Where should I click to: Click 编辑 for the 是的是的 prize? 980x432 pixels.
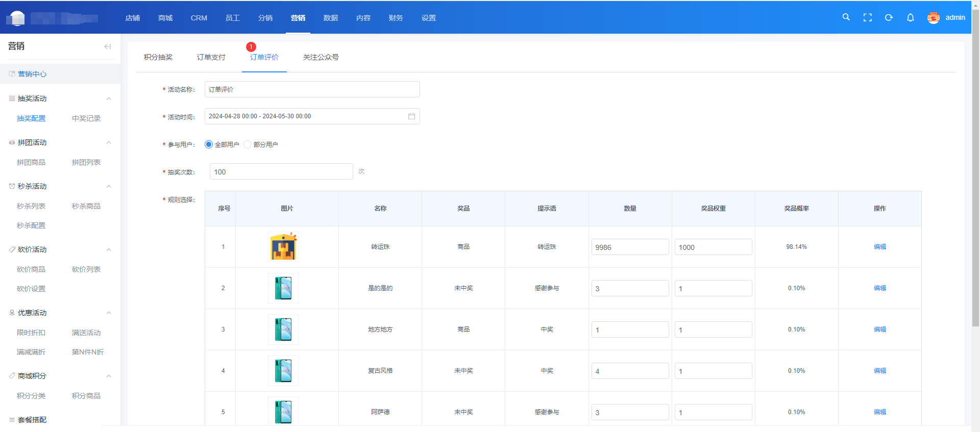click(x=880, y=288)
